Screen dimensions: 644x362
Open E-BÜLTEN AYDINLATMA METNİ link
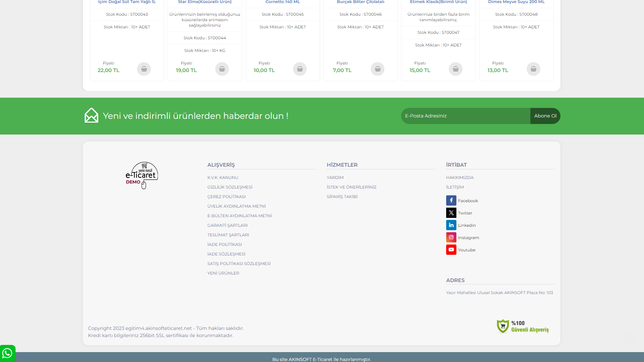(x=239, y=216)
